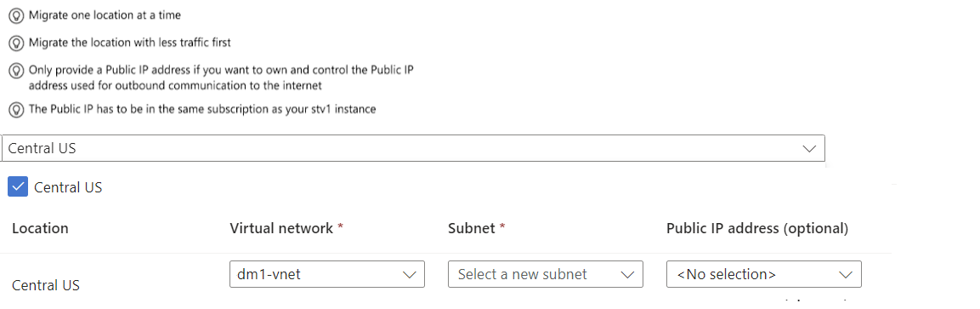Expand the dm1-vnet virtual network dropdown
Viewport: 980px width, 309px height.
(327, 274)
